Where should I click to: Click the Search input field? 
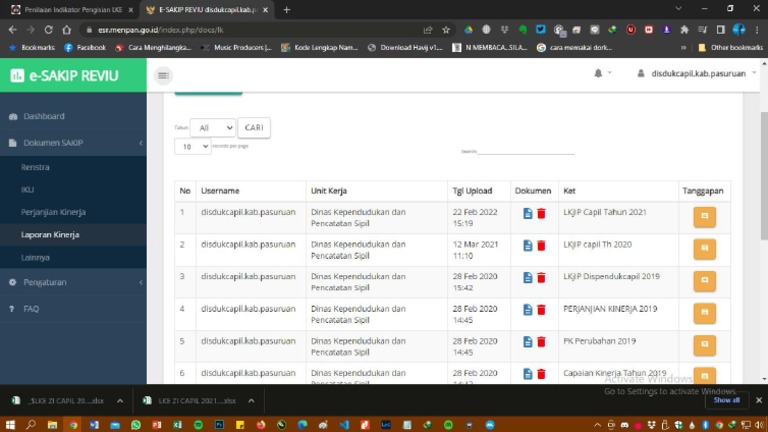[x=526, y=152]
